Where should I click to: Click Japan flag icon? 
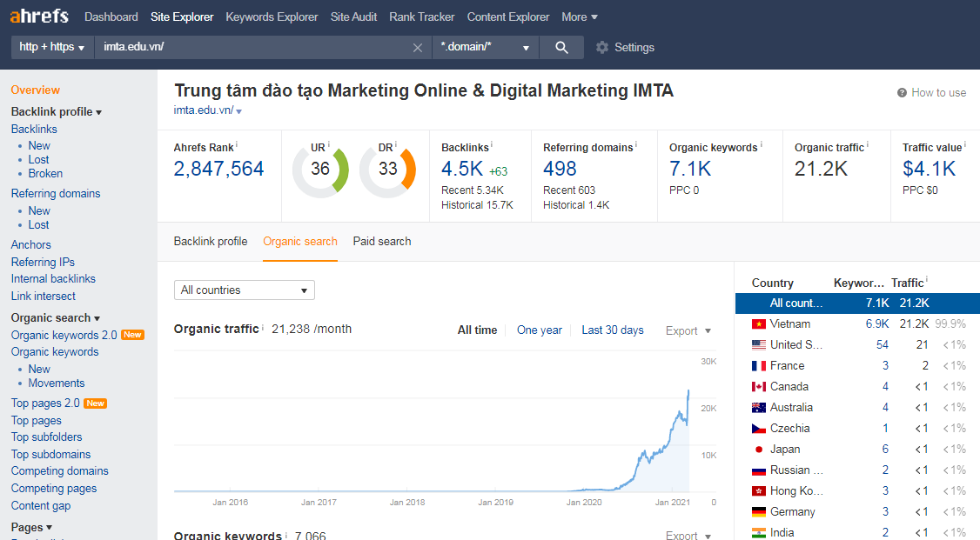759,449
